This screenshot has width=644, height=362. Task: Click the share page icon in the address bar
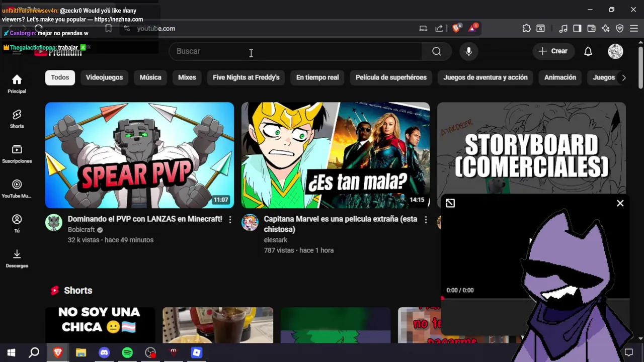[x=439, y=29]
